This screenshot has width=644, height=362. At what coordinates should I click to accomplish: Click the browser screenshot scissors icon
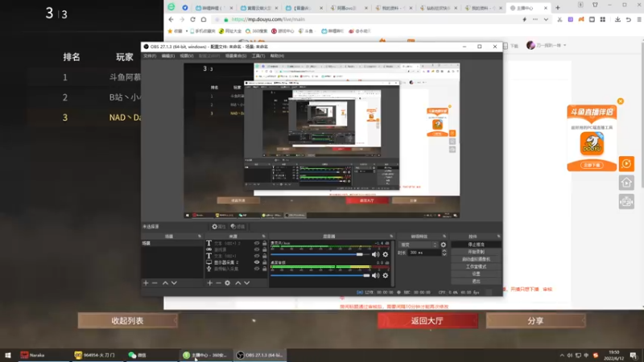click(x=559, y=19)
